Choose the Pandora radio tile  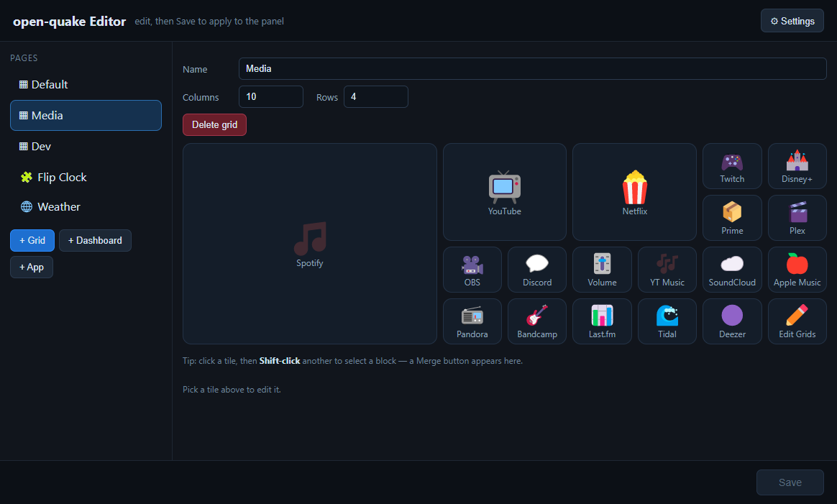[472, 321]
